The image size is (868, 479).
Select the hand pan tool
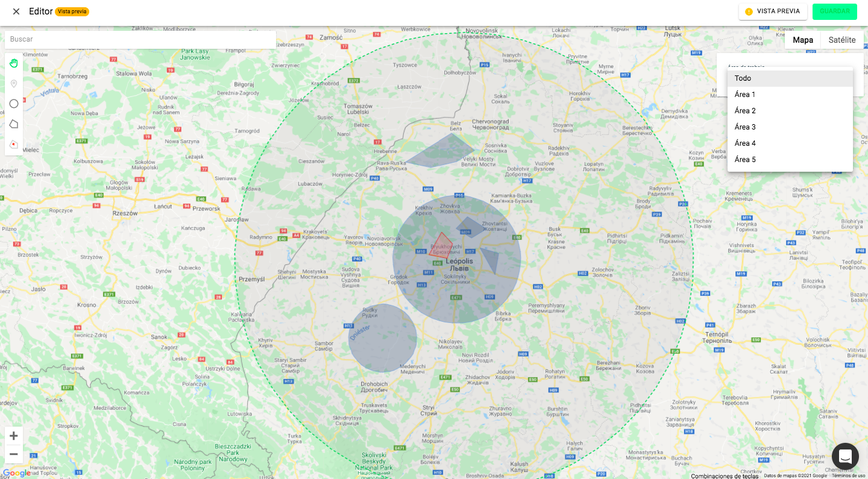pos(14,63)
